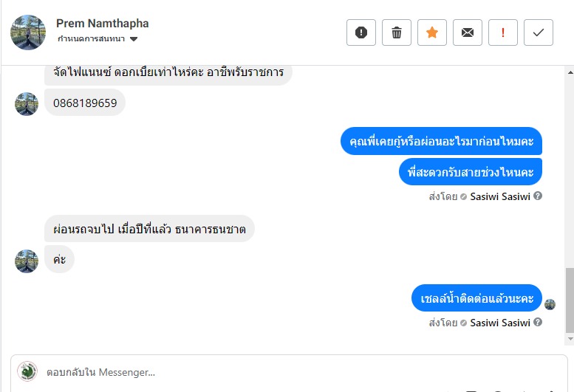Flag conversation with red exclamation icon
The width and height of the screenshot is (574, 392).
click(503, 32)
